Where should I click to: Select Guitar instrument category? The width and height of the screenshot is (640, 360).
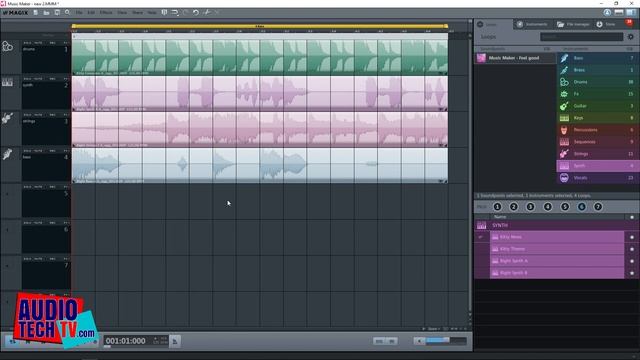[597, 106]
